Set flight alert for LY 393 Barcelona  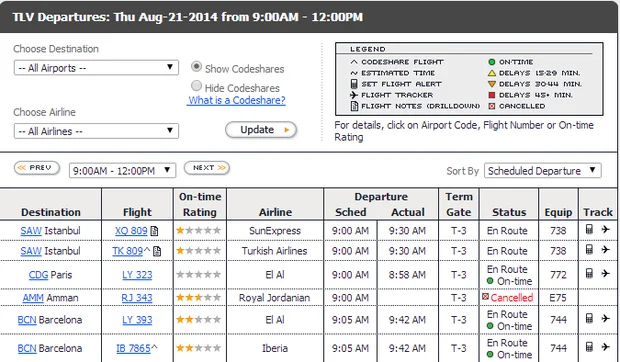589,318
